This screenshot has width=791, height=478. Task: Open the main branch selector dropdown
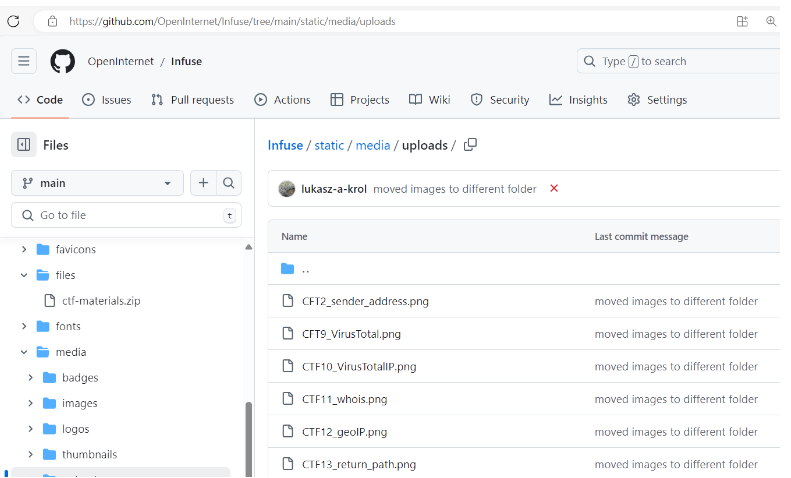pyautogui.click(x=97, y=183)
